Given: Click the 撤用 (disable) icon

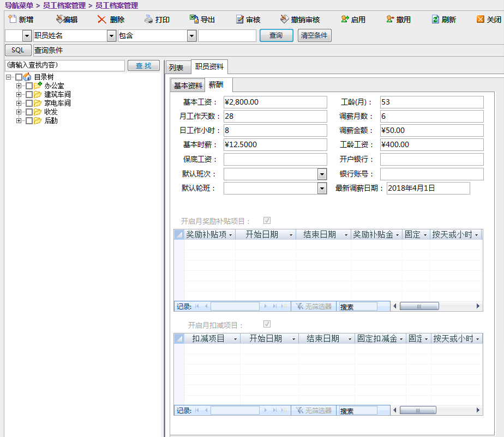Looking at the screenshot, I should [390, 19].
